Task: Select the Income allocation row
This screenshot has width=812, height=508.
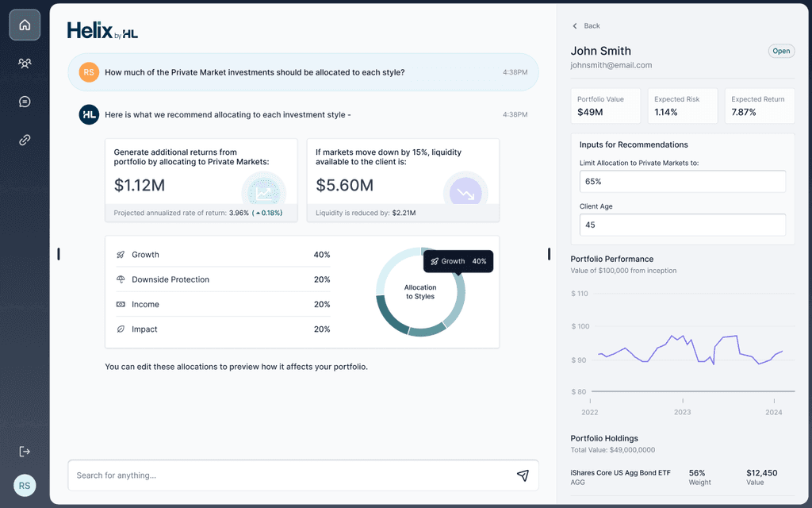Action: pyautogui.click(x=223, y=304)
